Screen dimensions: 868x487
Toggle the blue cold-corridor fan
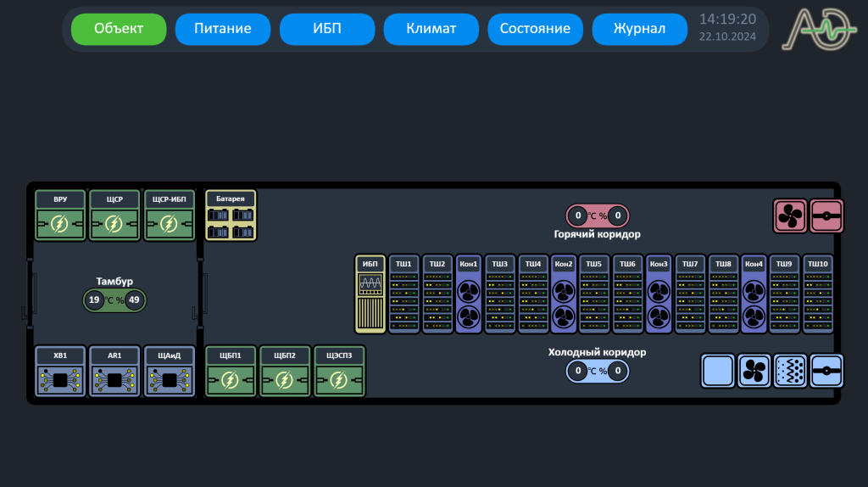pyautogui.click(x=754, y=372)
